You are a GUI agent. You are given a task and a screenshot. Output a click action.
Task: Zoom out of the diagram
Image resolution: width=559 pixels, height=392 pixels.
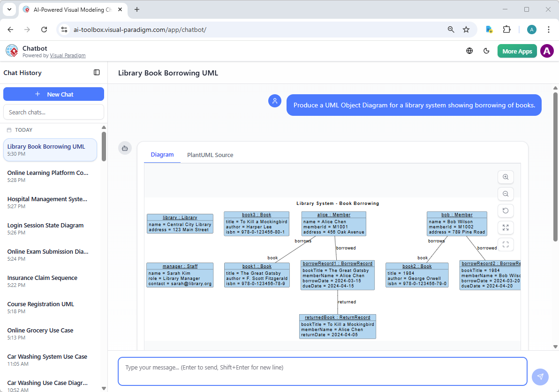506,194
